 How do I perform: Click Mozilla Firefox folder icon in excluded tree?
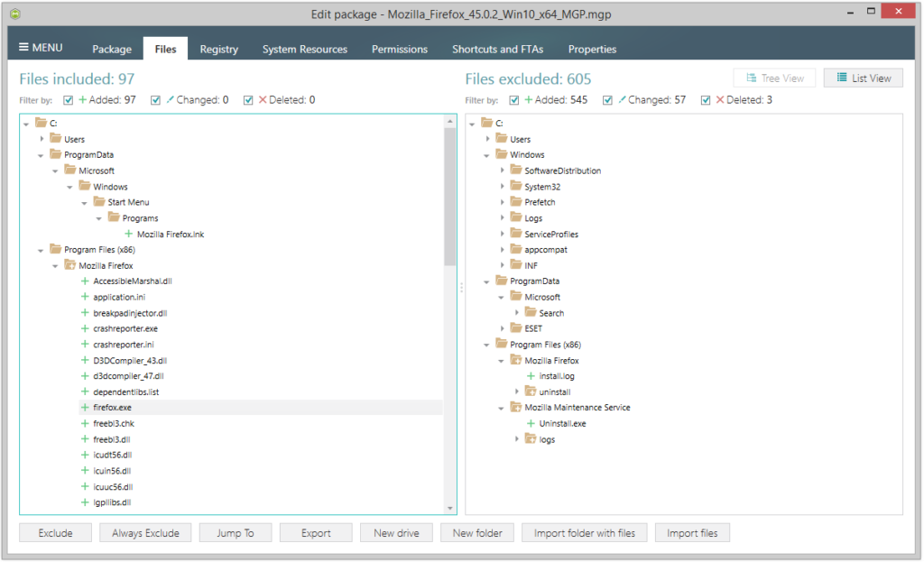coord(516,360)
